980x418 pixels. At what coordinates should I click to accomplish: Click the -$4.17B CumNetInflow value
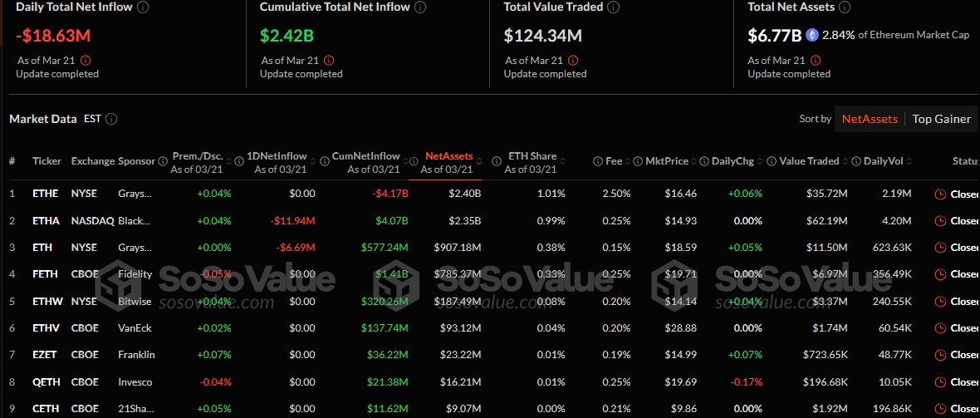[x=390, y=194]
